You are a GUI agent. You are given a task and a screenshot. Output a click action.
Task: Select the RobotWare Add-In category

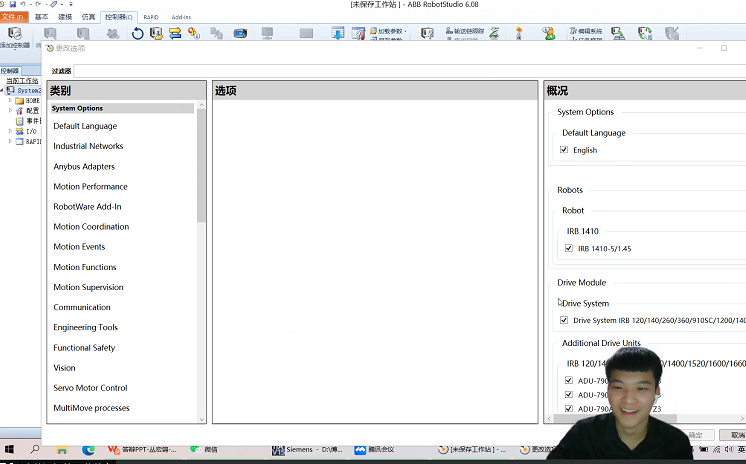coord(87,207)
